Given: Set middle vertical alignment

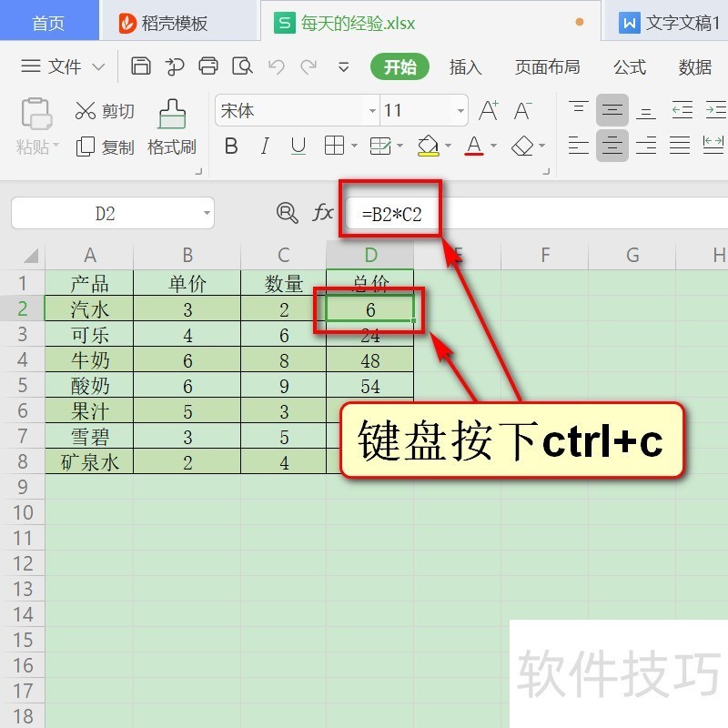Looking at the screenshot, I should (612, 110).
